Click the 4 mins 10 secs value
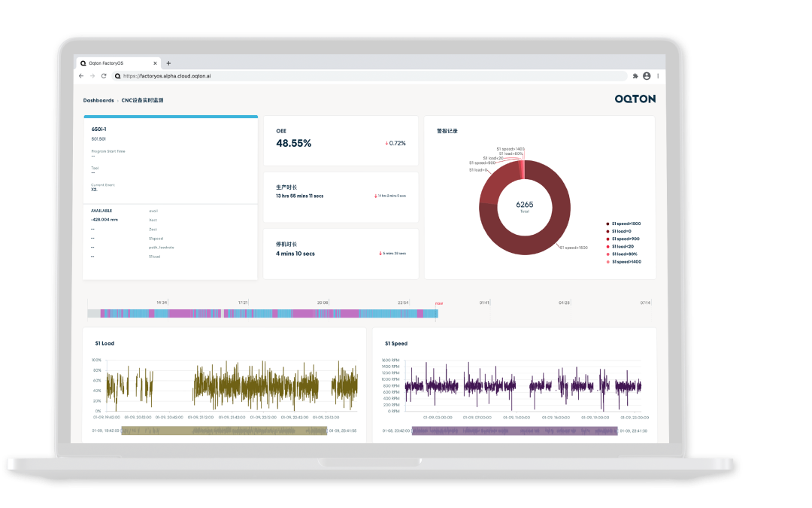 click(x=295, y=254)
